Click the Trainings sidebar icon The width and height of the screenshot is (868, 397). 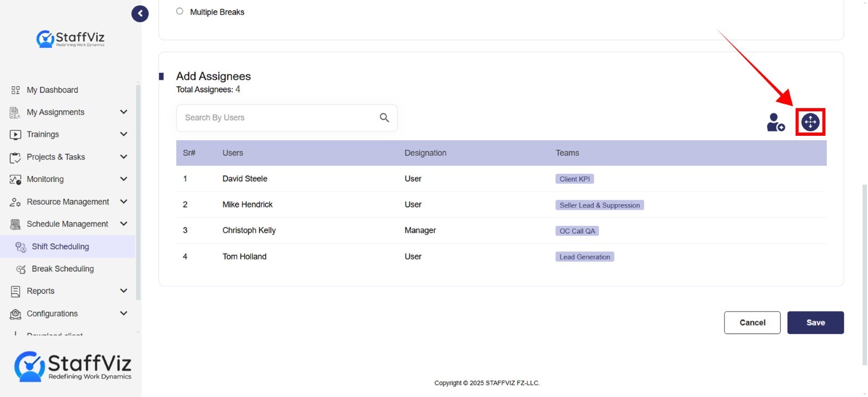[x=16, y=135]
